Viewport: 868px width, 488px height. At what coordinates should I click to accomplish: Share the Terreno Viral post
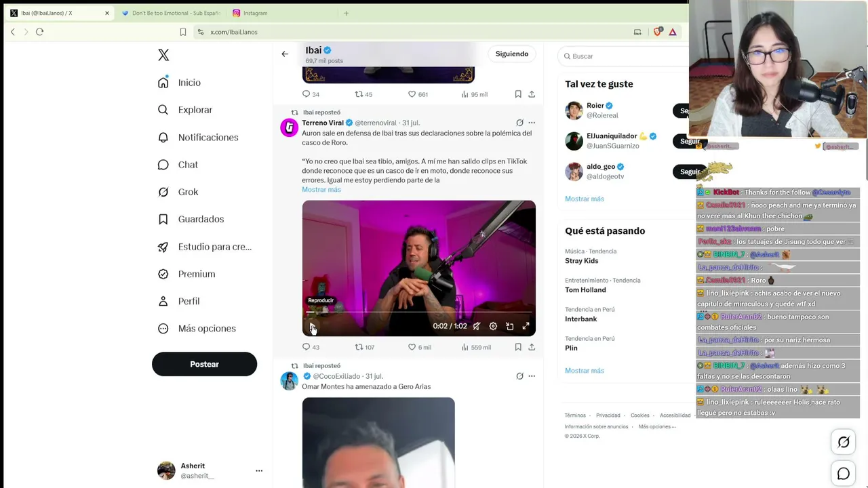[x=532, y=347]
